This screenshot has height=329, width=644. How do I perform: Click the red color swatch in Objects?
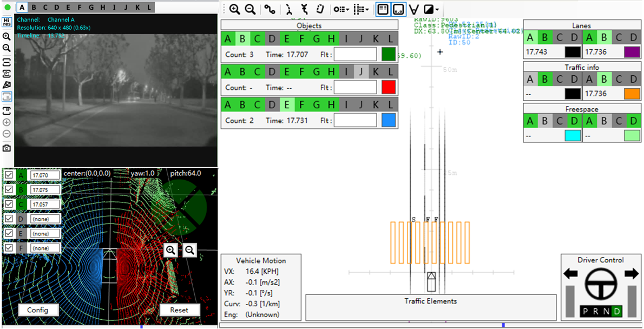pyautogui.click(x=389, y=88)
